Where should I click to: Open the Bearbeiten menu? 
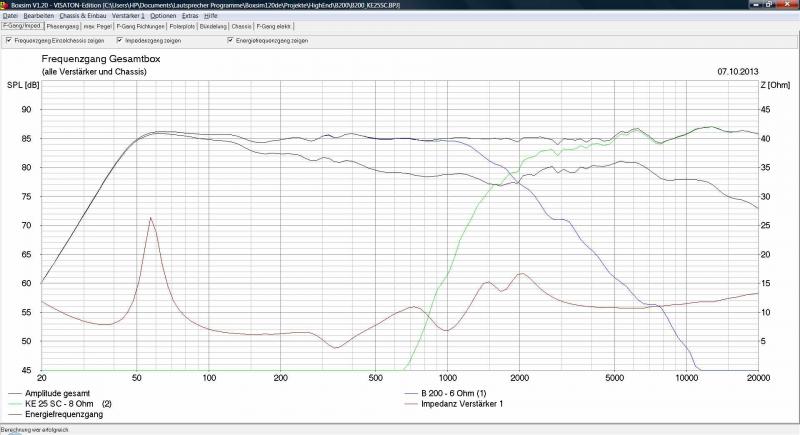(39, 16)
